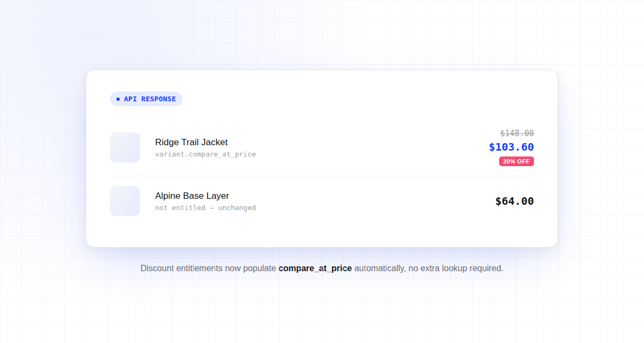Image resolution: width=644 pixels, height=343 pixels.
Task: Click the variant.compare_at_price code label
Action: click(x=206, y=154)
